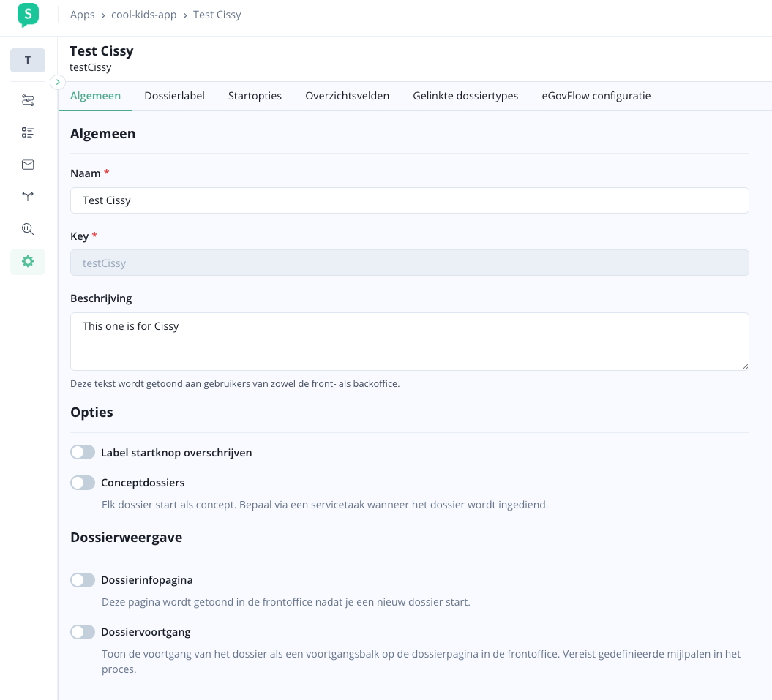This screenshot has height=700, width=772.
Task: Click inside the Beschrijving text area
Action: pyautogui.click(x=409, y=342)
